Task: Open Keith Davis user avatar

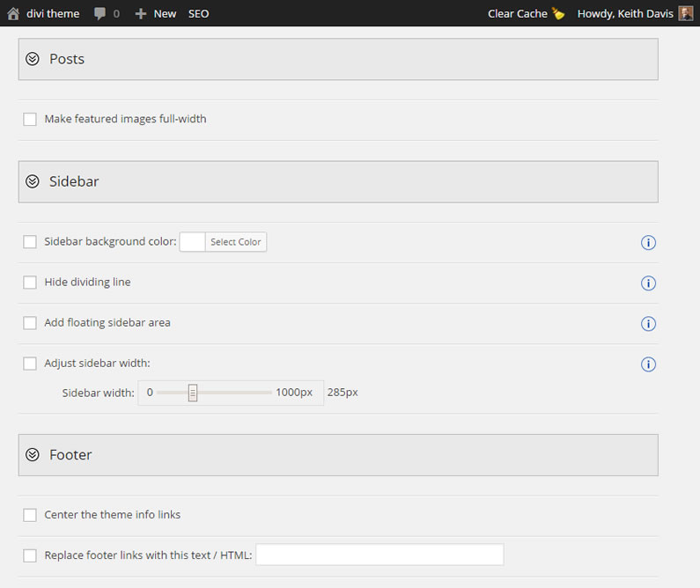Action: pos(685,13)
